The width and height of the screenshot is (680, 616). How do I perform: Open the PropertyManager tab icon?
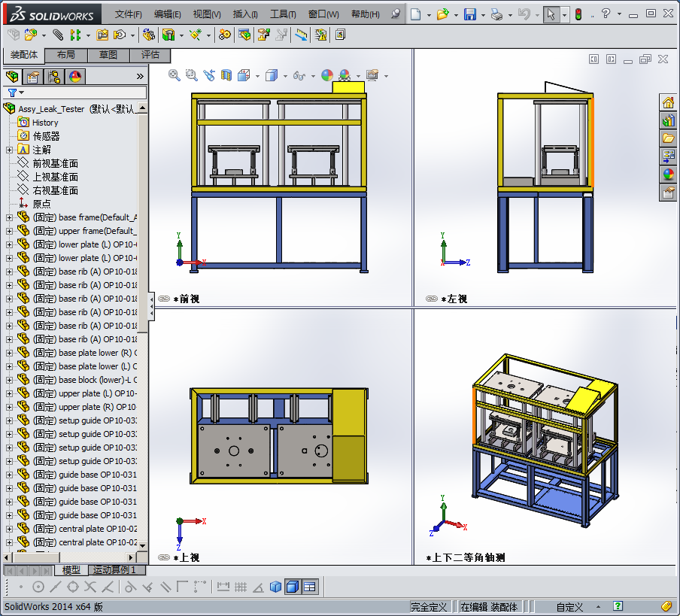[x=33, y=77]
